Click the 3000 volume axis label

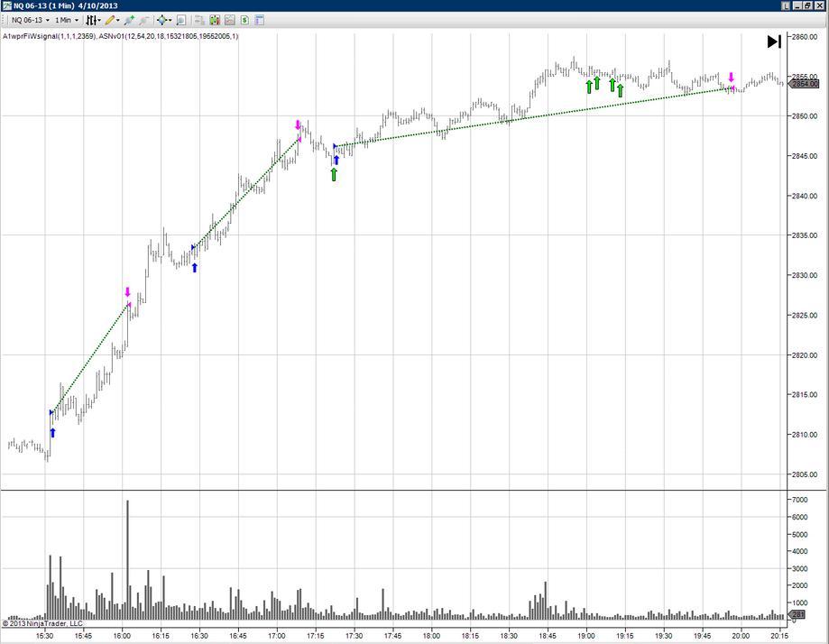[799, 568]
